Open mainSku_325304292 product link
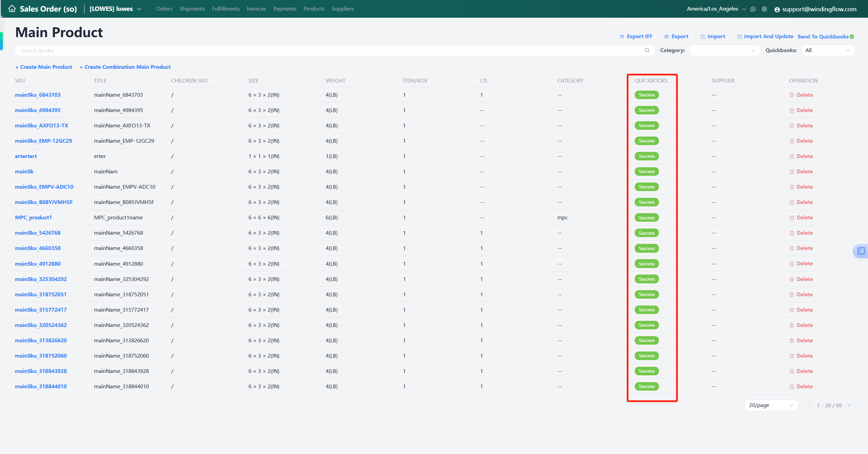This screenshot has width=868, height=454. coord(41,279)
